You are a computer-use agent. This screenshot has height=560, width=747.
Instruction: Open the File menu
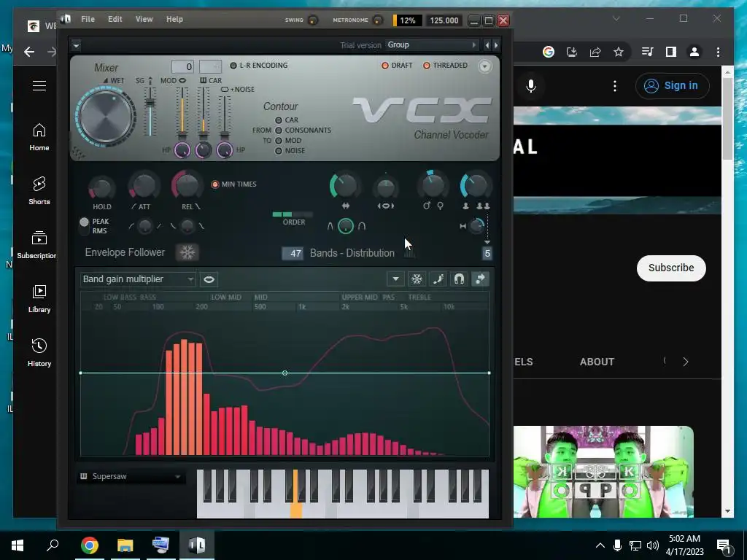tap(88, 19)
